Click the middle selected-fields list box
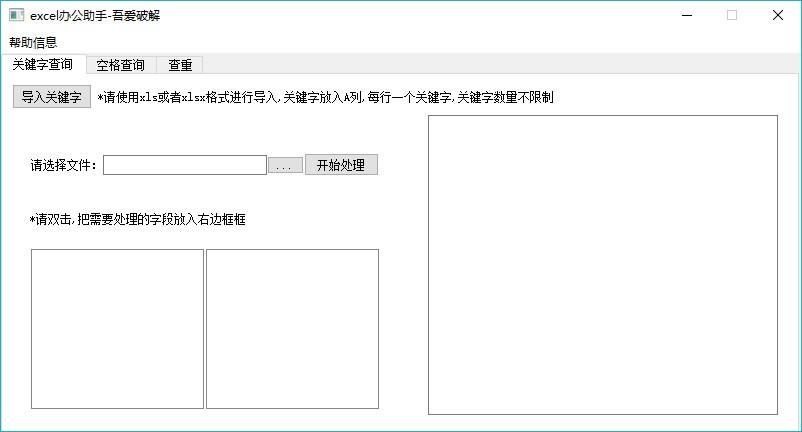Image resolution: width=802 pixels, height=432 pixels. click(292, 329)
